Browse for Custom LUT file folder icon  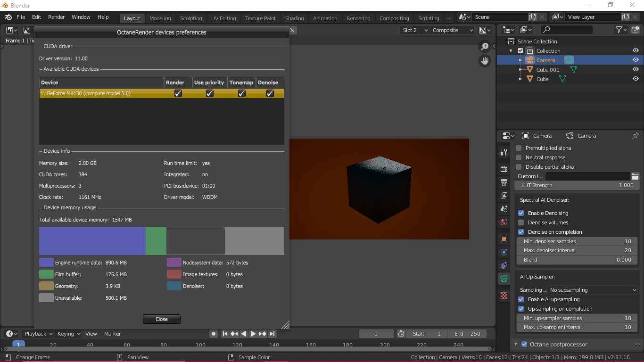pos(635,176)
